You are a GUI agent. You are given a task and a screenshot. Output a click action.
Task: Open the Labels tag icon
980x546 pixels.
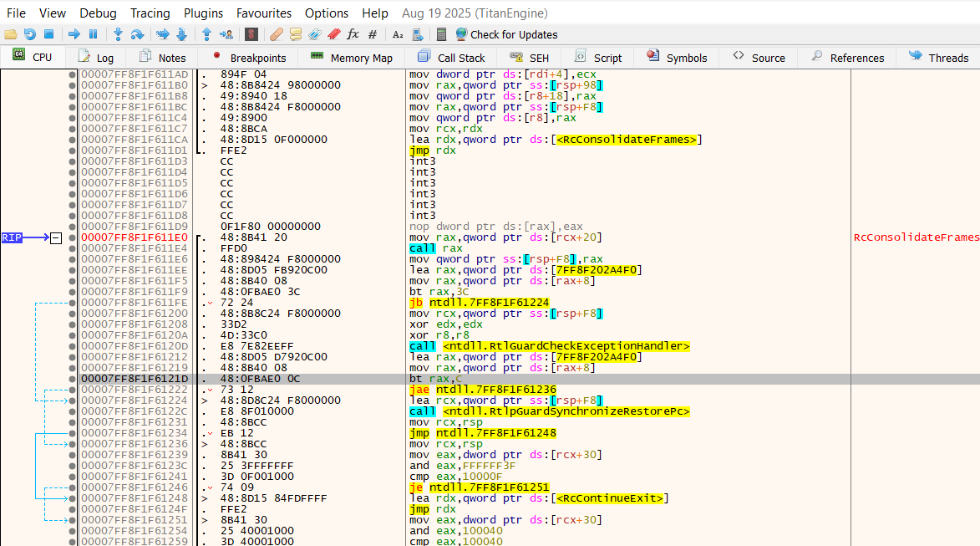pos(315,34)
